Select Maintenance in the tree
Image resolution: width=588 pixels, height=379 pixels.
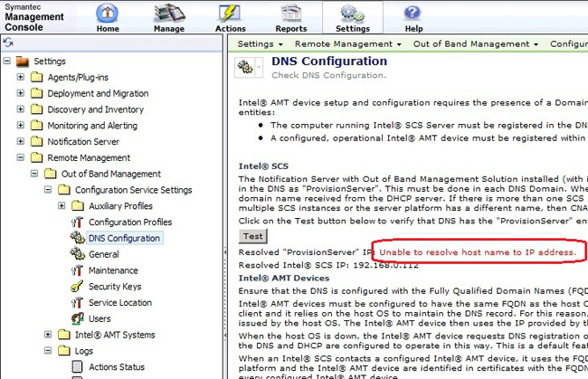pos(113,270)
